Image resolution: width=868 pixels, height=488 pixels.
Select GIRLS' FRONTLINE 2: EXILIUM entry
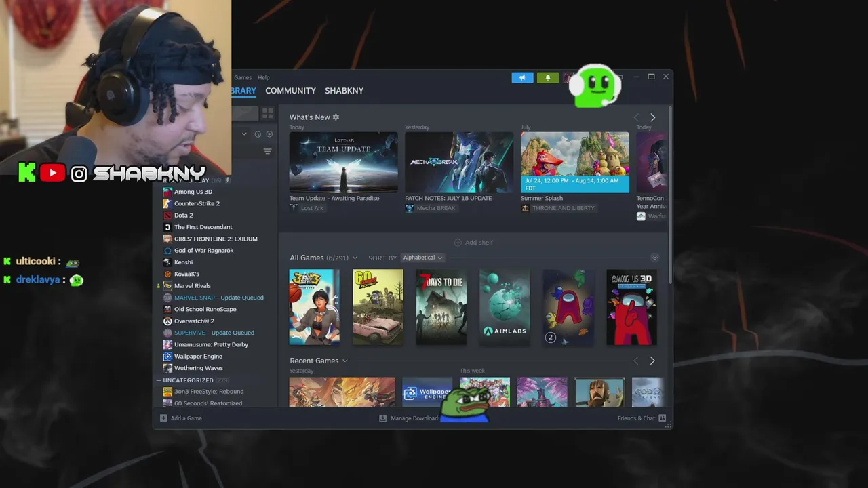click(216, 239)
